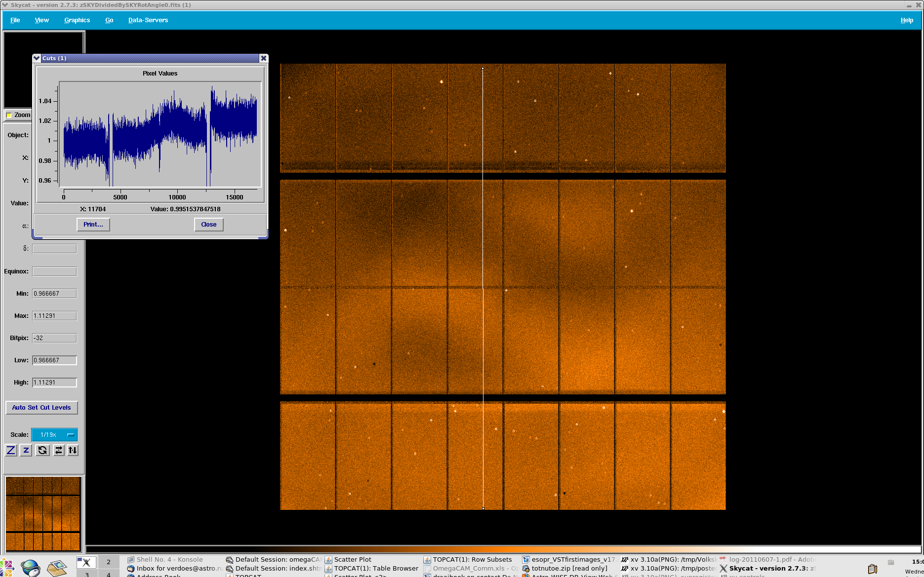924x577 pixels.
Task: Open the mail launcher icon in taskbar
Action: (x=57, y=568)
